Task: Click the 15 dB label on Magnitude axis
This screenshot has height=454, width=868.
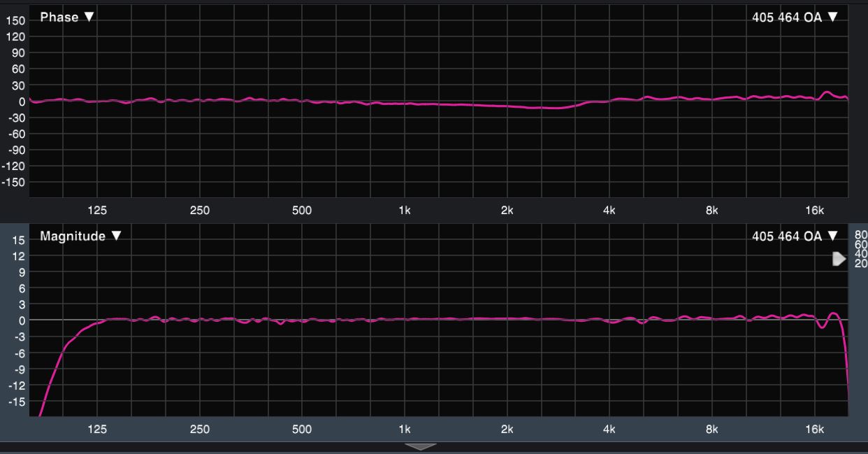Action: (x=20, y=240)
